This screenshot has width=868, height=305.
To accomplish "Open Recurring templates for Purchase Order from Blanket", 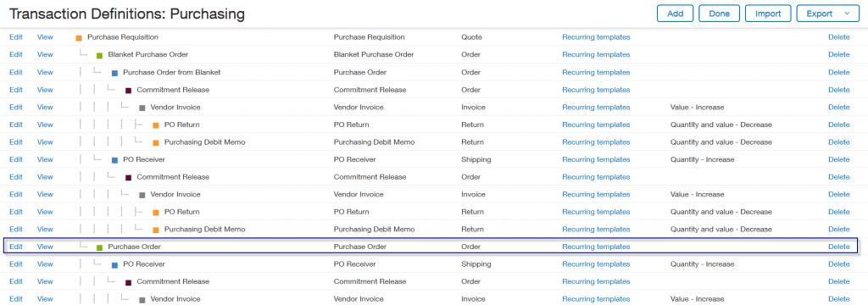I will pyautogui.click(x=596, y=72).
